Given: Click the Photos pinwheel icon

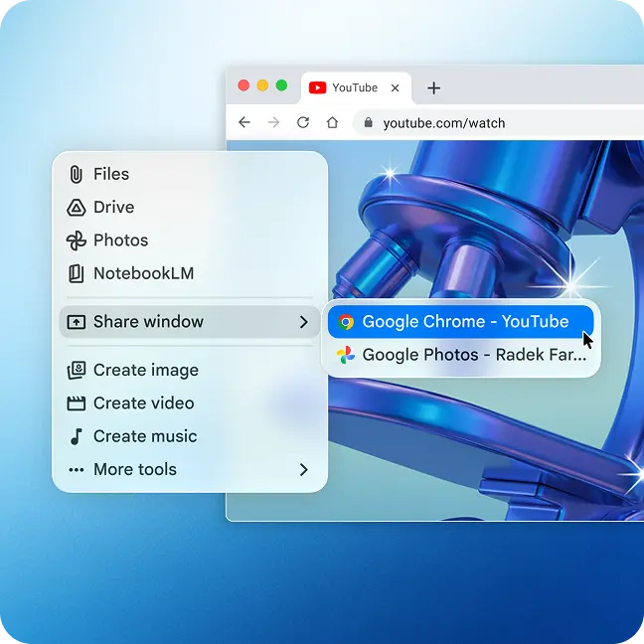Looking at the screenshot, I should click(x=76, y=241).
